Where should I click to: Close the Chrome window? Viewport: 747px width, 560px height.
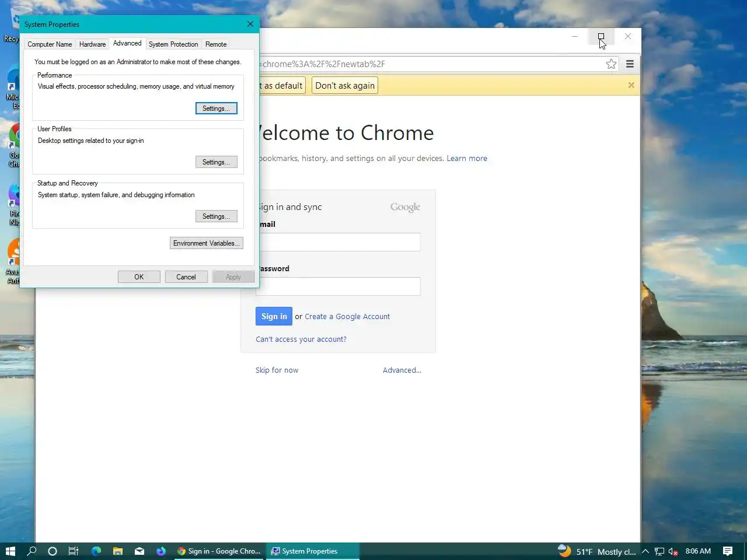[x=627, y=36]
